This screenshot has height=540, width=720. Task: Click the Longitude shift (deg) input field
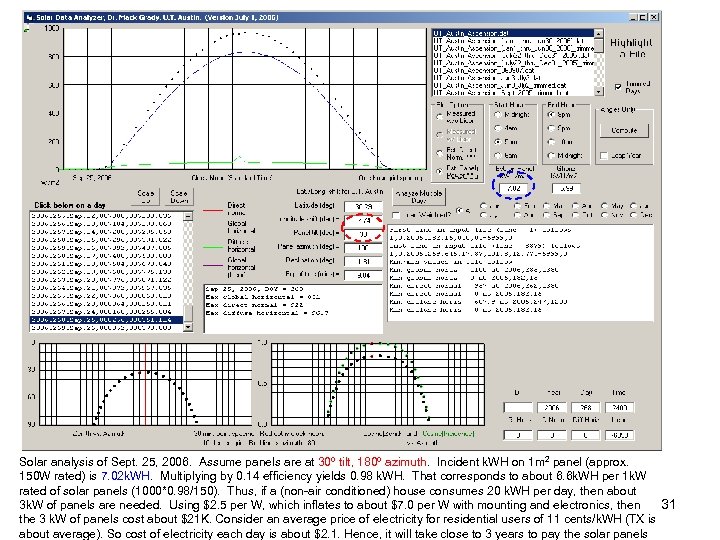(x=363, y=220)
